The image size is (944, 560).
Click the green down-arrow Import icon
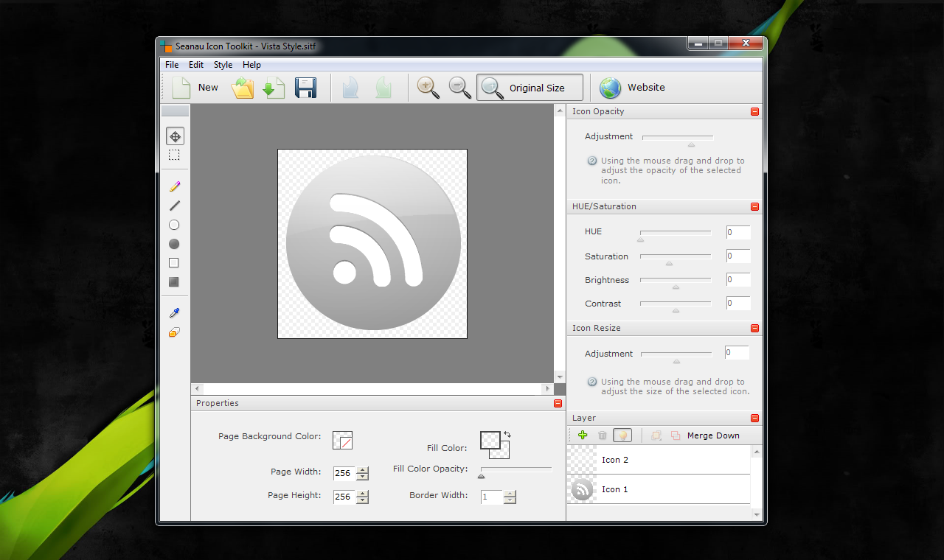274,88
